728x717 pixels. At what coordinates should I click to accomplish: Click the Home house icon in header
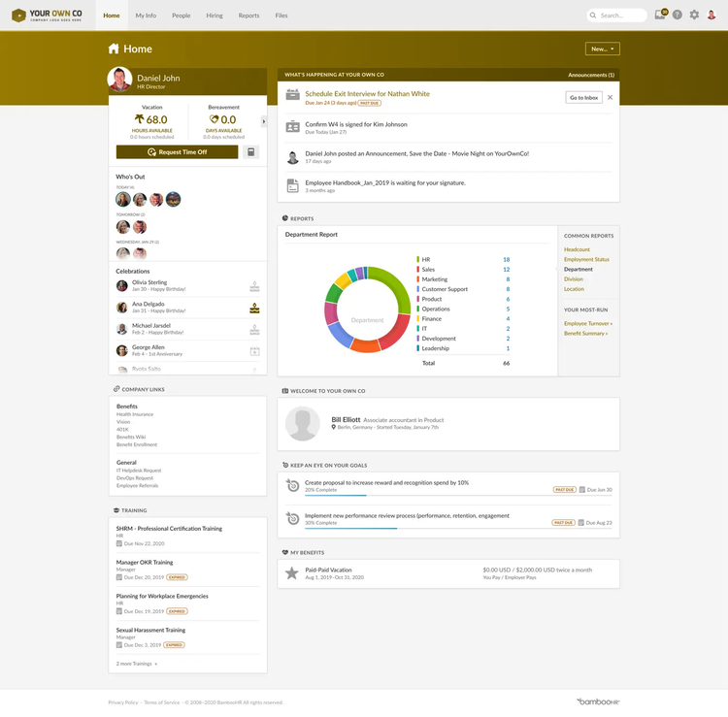(x=114, y=49)
